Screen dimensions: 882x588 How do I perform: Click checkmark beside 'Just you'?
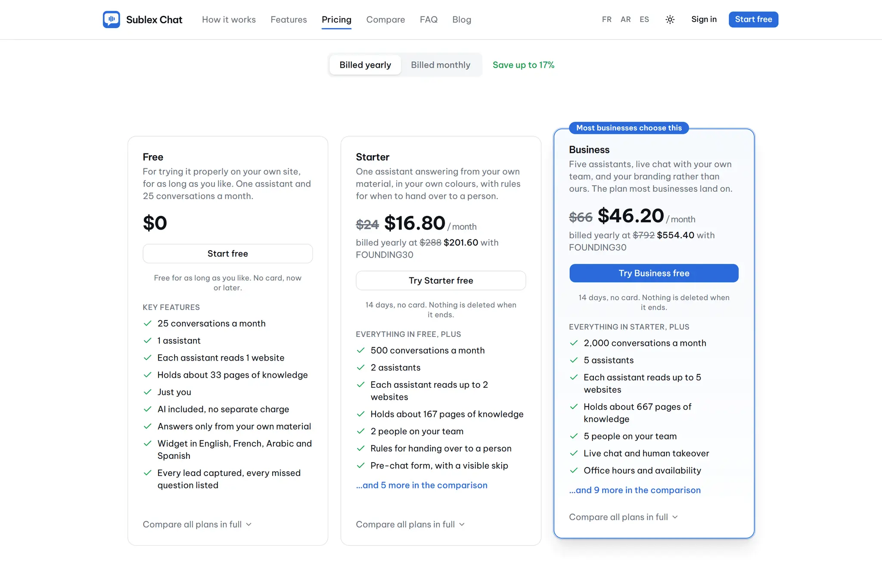147,392
